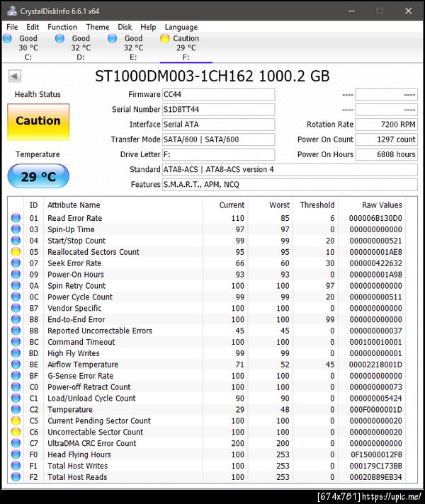The height and width of the screenshot is (504, 425).
Task: Open the Function menu
Action: click(62, 27)
